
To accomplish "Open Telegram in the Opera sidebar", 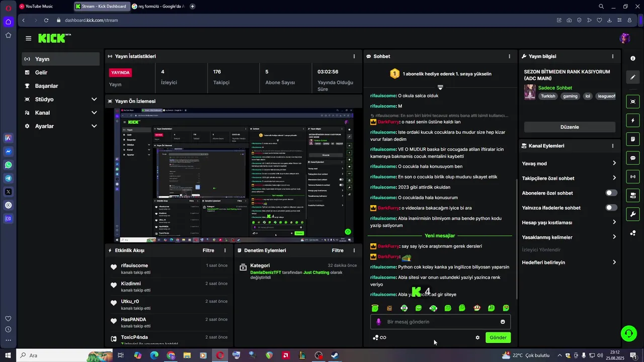I will click(8, 178).
